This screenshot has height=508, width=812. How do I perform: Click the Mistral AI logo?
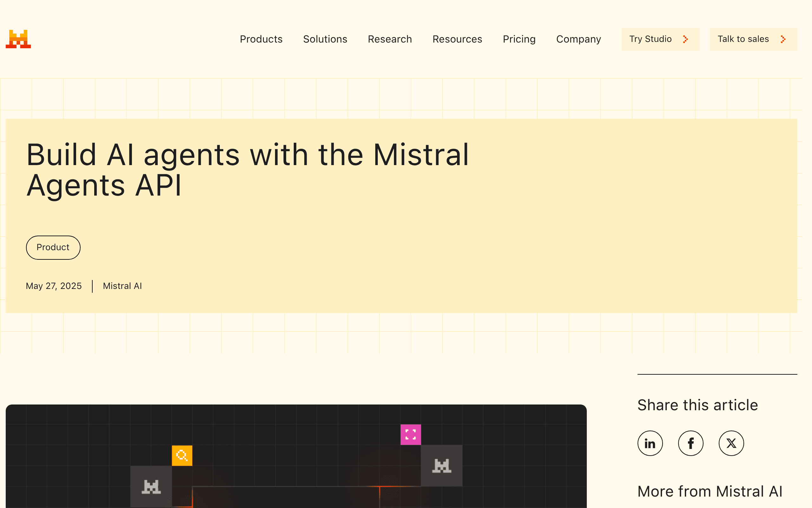[18, 39]
